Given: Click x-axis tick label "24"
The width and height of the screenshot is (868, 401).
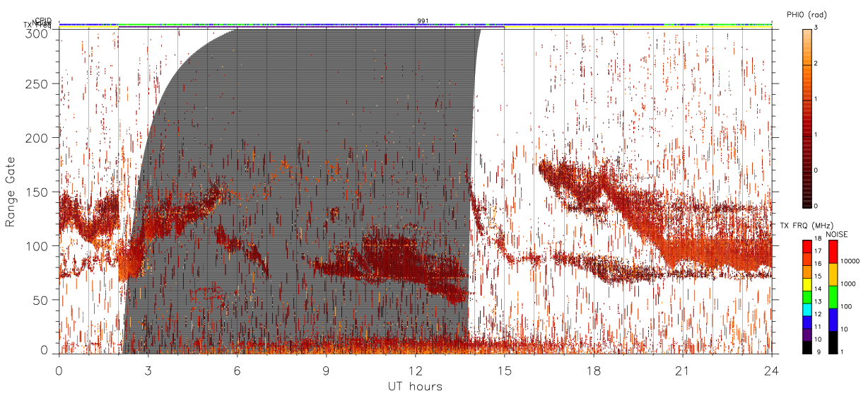Looking at the screenshot, I should point(771,371).
